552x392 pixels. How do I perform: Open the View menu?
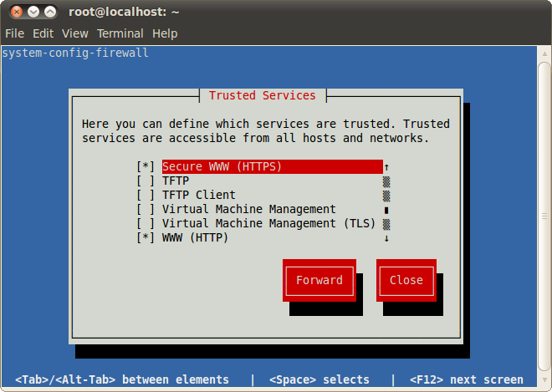tap(74, 33)
